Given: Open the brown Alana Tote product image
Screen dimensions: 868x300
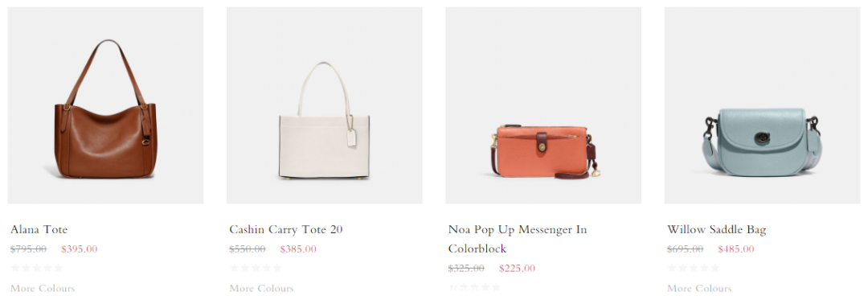Looking at the screenshot, I should 105,105.
